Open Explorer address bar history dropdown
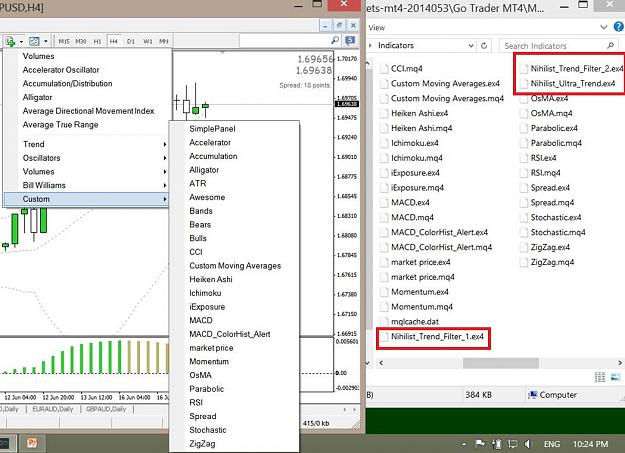The width and height of the screenshot is (625, 453). pos(471,45)
